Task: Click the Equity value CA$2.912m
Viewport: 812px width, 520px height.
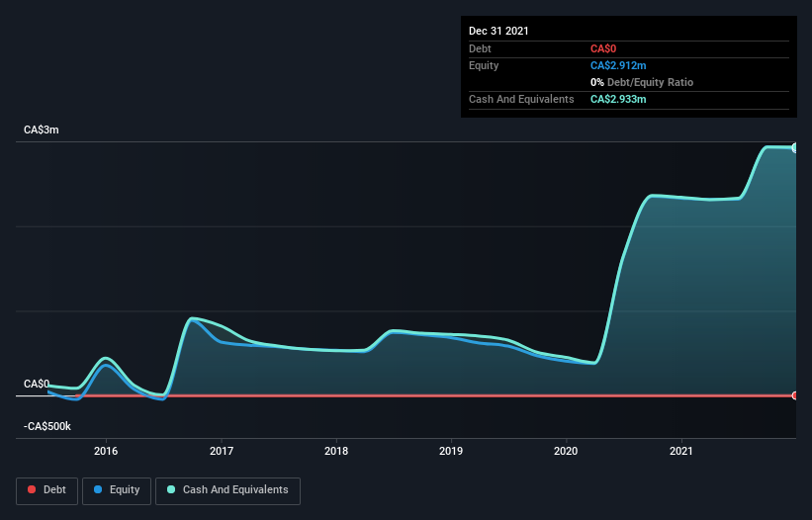Action: (x=618, y=65)
